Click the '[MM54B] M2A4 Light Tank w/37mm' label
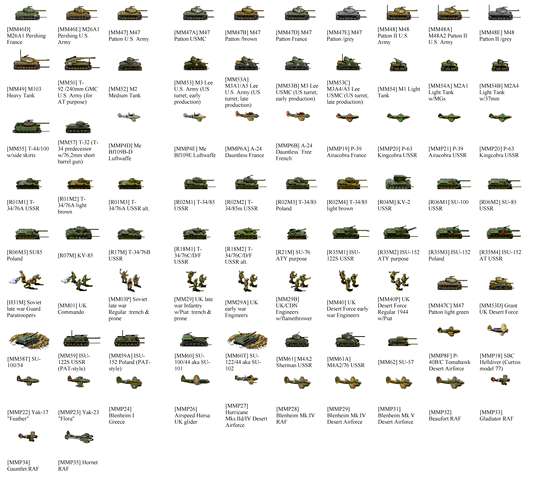The height and width of the screenshot is (480, 535). (499, 92)
